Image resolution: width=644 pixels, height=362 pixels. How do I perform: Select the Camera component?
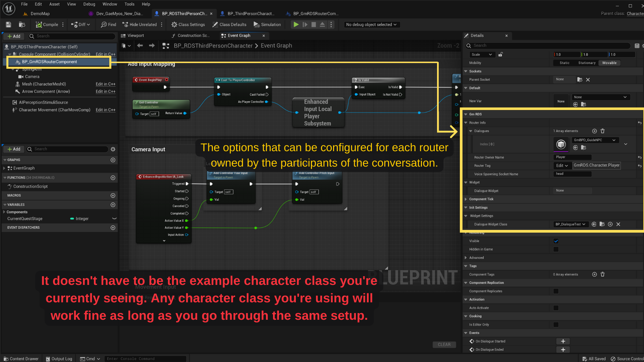point(32,77)
